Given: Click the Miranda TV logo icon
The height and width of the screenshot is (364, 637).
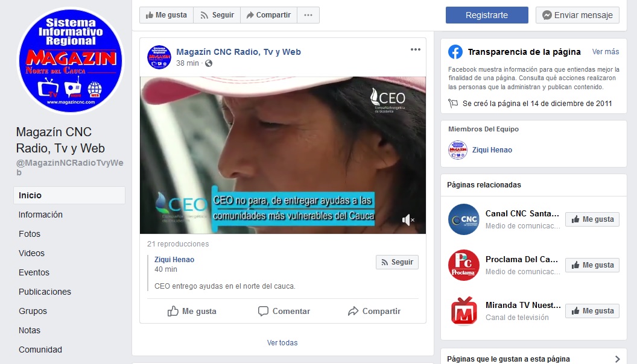Looking at the screenshot, I should coord(463,311).
